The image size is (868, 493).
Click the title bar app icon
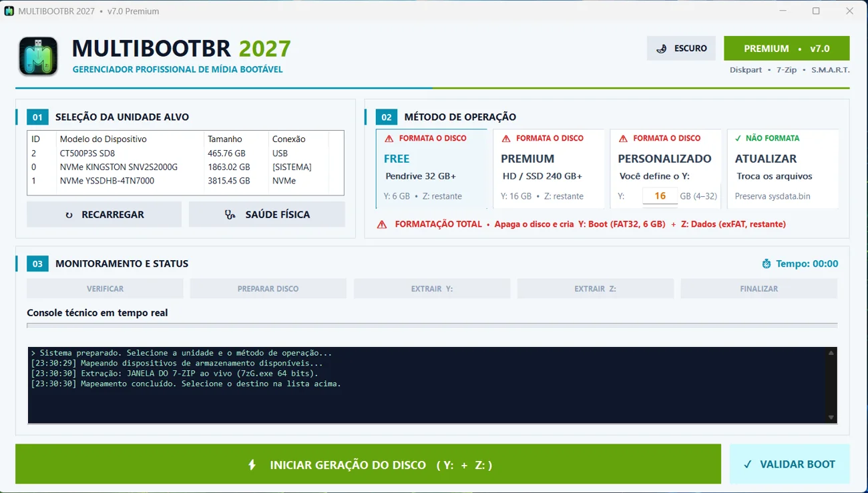[9, 11]
